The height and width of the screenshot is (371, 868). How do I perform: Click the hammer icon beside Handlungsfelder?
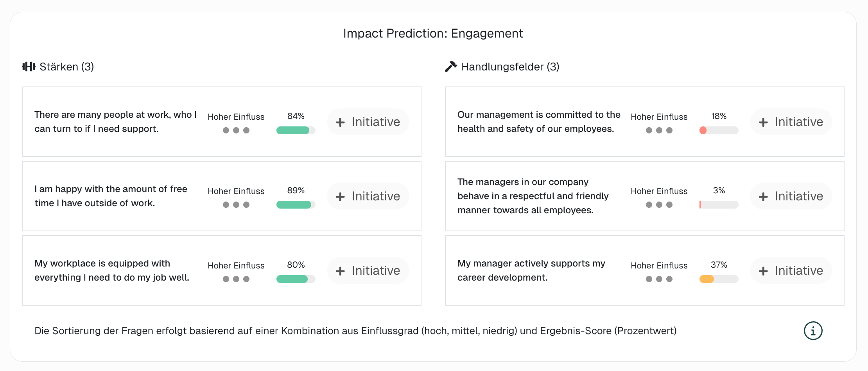[x=451, y=67]
